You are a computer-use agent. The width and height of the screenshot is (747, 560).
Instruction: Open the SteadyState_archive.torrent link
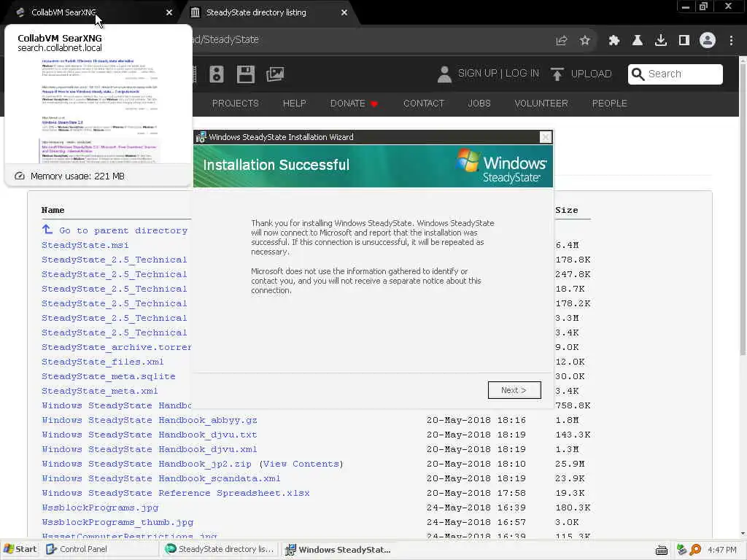point(116,347)
